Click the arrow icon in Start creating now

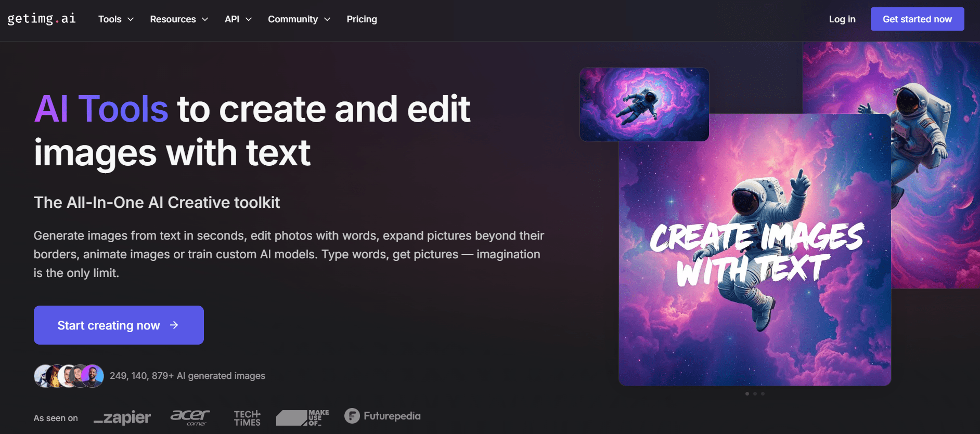point(174,325)
